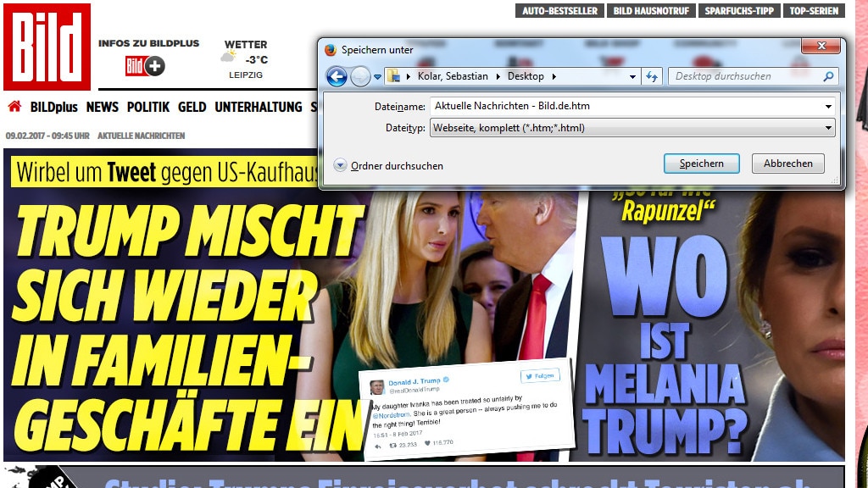Open the recent locations dropdown arrow
Image resolution: width=868 pixels, height=488 pixels.
(632, 77)
